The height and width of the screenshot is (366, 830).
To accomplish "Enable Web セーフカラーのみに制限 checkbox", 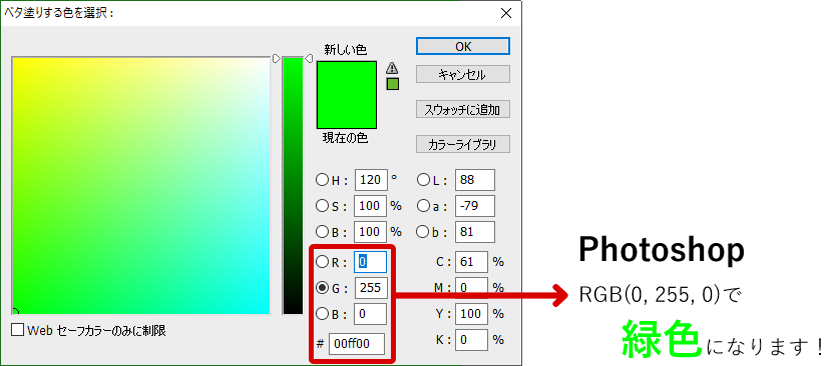I will 18,331.
